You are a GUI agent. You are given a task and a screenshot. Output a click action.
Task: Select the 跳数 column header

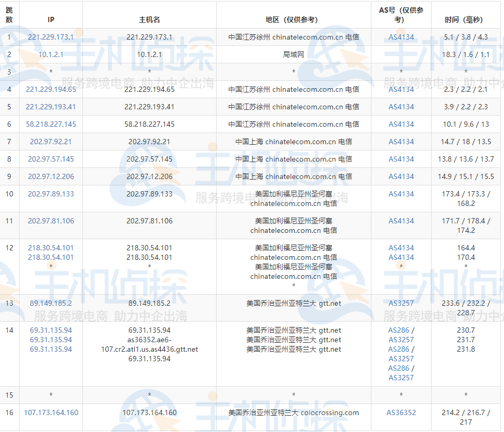coord(10,15)
